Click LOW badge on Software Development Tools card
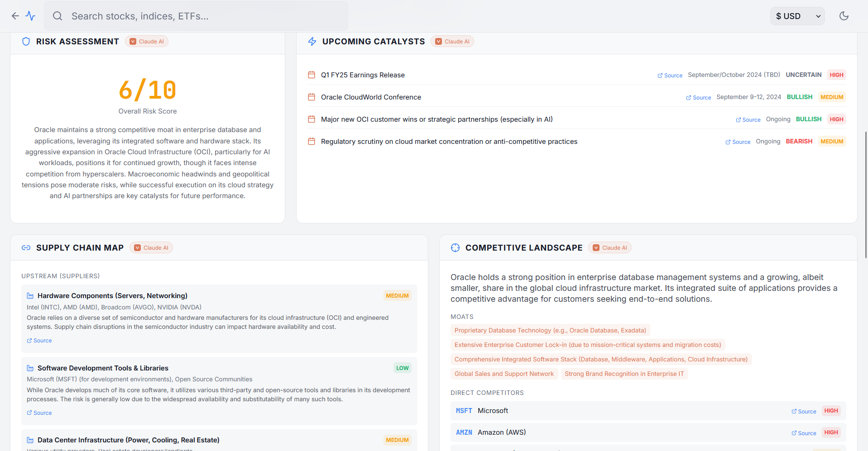 point(402,368)
